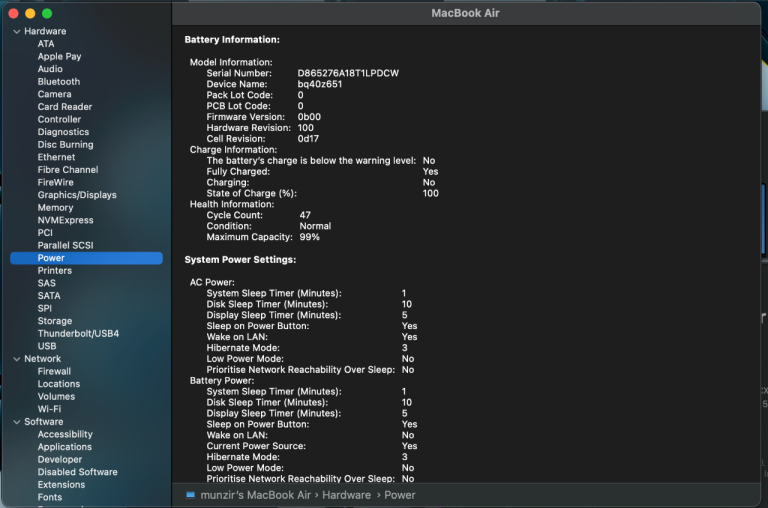Click the Current Power Source label
This screenshot has height=508, width=768.
click(x=256, y=446)
